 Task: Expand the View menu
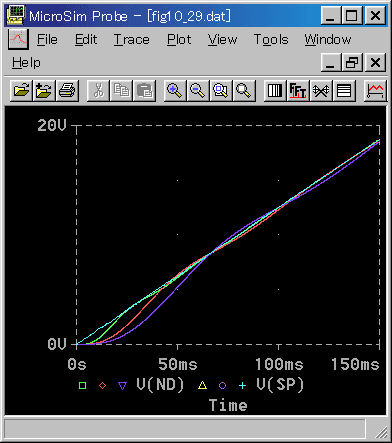click(x=222, y=40)
